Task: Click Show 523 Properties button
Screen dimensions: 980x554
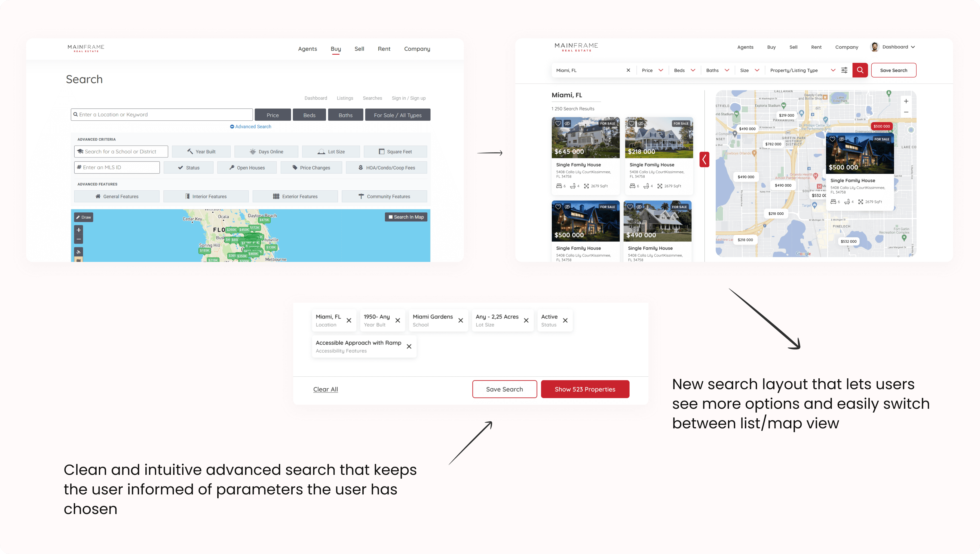Action: (585, 389)
